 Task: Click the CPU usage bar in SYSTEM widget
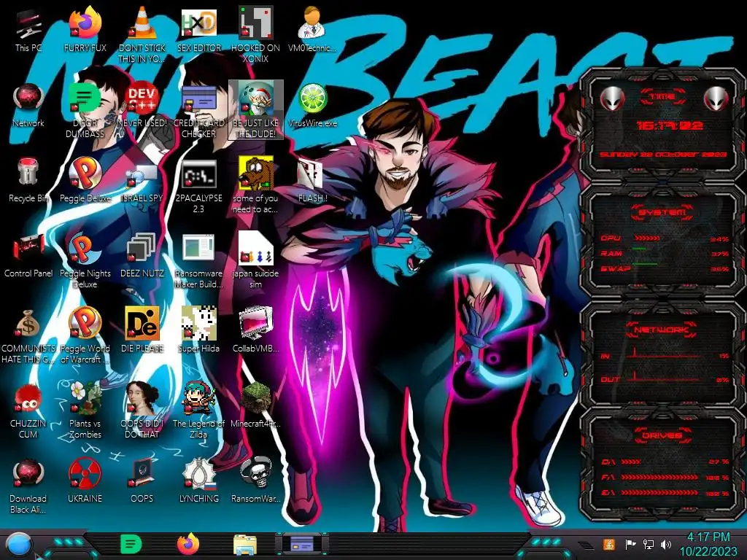(647, 238)
